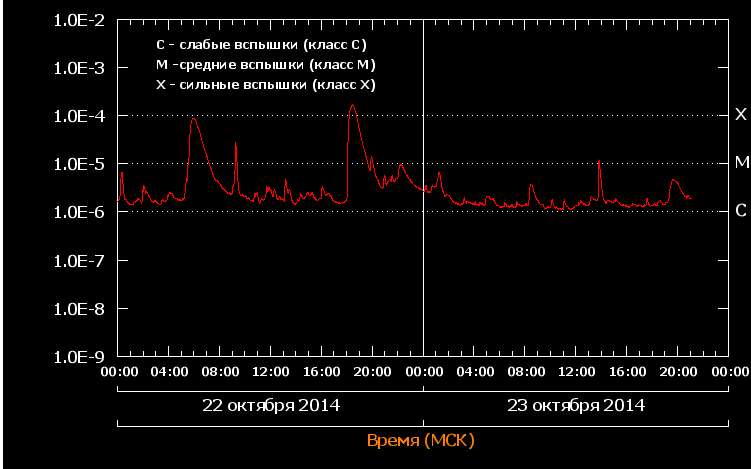Click the highest red flare peak above the X line
This screenshot has height=469, width=751.
coord(353,105)
